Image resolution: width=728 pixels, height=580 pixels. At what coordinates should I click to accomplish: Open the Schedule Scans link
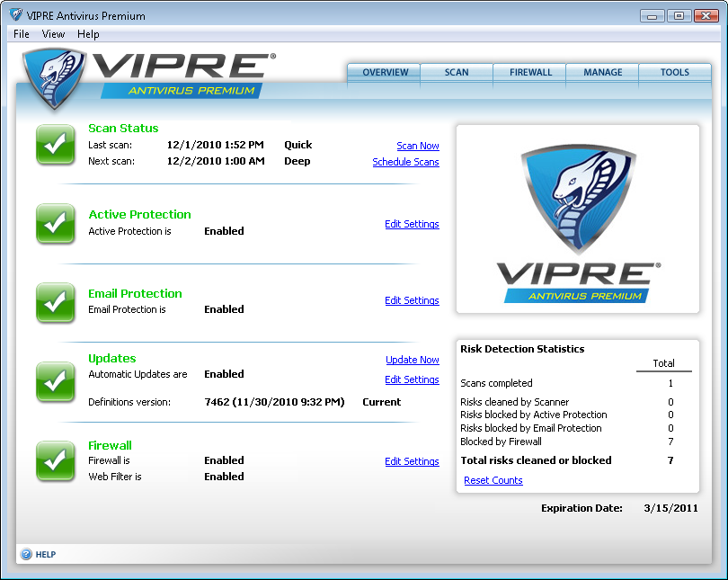pyautogui.click(x=405, y=162)
